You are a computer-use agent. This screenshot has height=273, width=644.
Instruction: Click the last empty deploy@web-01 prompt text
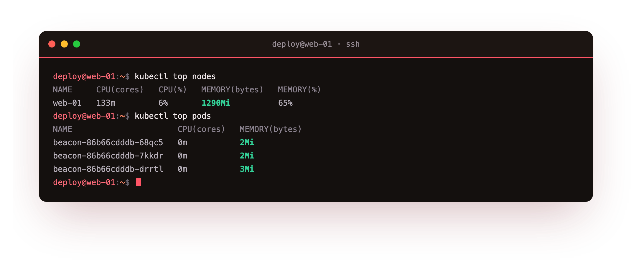tap(91, 182)
